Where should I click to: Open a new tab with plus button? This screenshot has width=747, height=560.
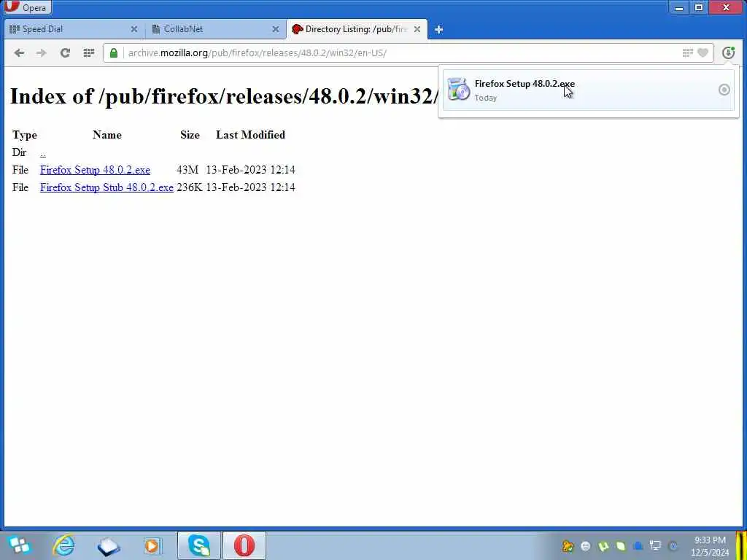click(438, 29)
